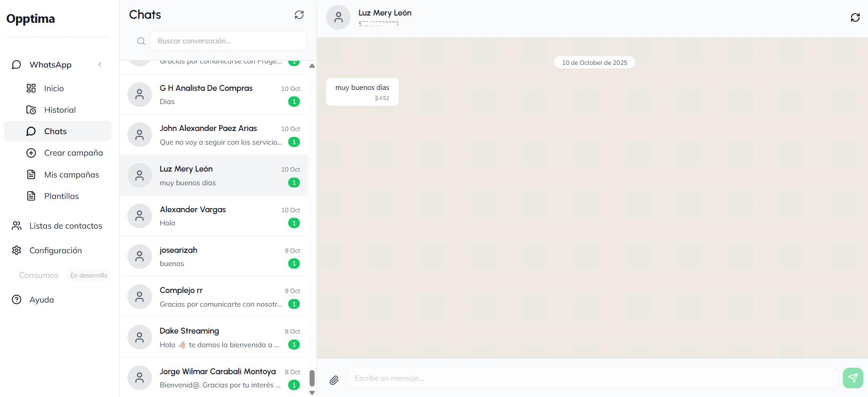Open John Alexander Paez Arias chat
The height and width of the screenshot is (397, 868).
click(x=214, y=135)
